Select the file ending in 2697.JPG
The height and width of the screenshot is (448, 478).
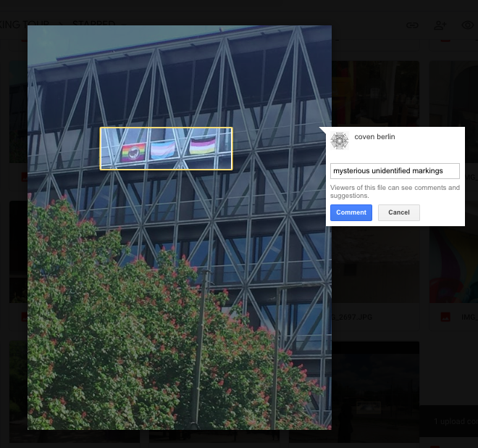tap(356, 317)
